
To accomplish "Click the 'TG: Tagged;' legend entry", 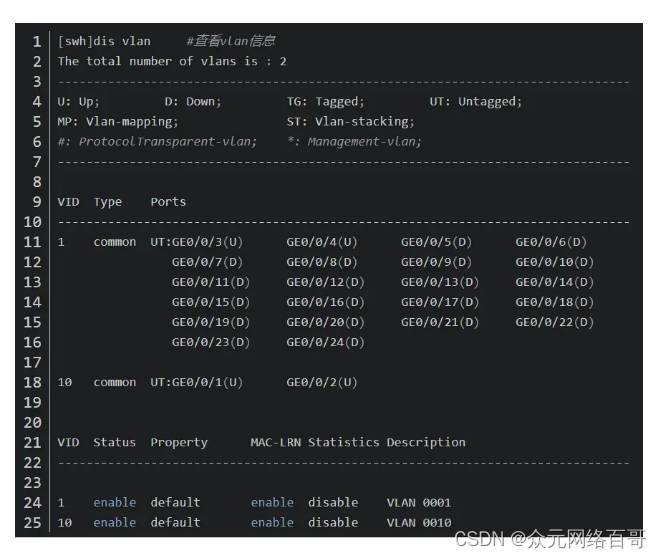I will click(326, 102).
